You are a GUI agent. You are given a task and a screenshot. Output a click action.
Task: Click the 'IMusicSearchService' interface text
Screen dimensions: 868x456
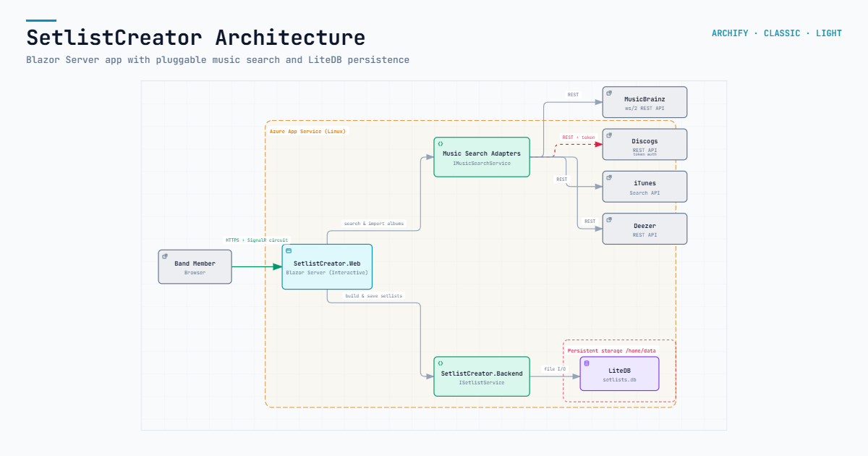[x=482, y=163]
